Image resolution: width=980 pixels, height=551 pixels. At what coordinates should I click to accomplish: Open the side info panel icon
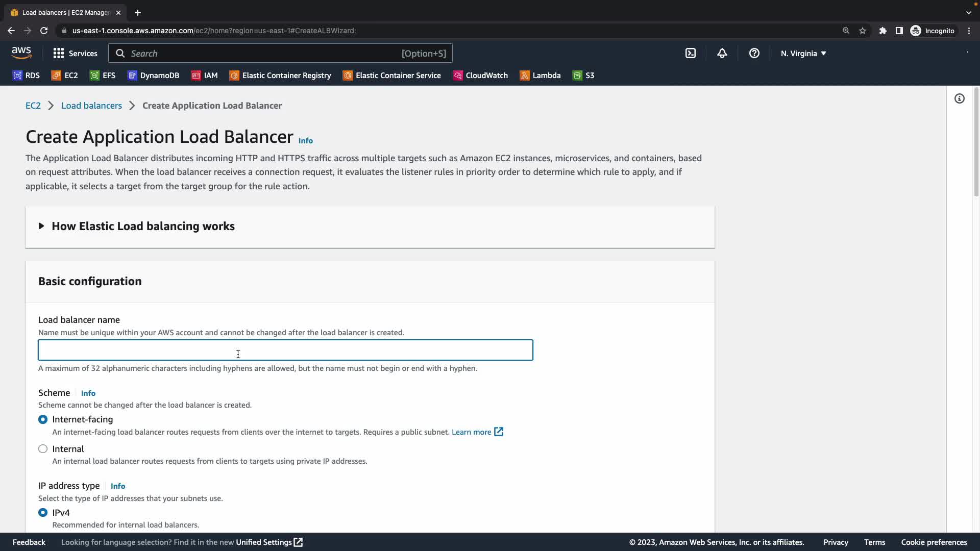960,98
